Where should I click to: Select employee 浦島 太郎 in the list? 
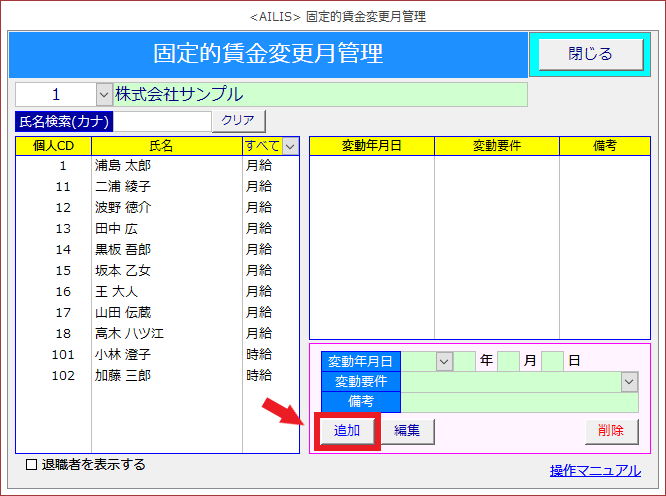(x=122, y=166)
